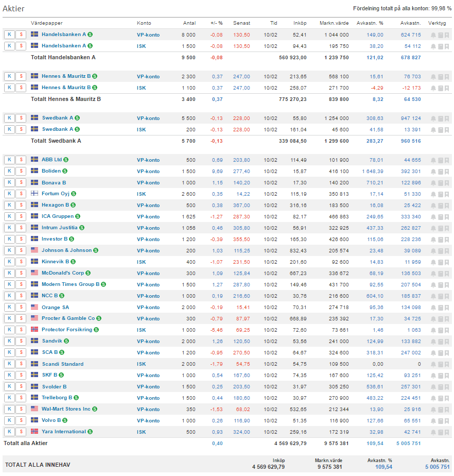Open ISK account link on Fortum Oyj row
Viewport: 454px width, 476px height.
(x=142, y=194)
